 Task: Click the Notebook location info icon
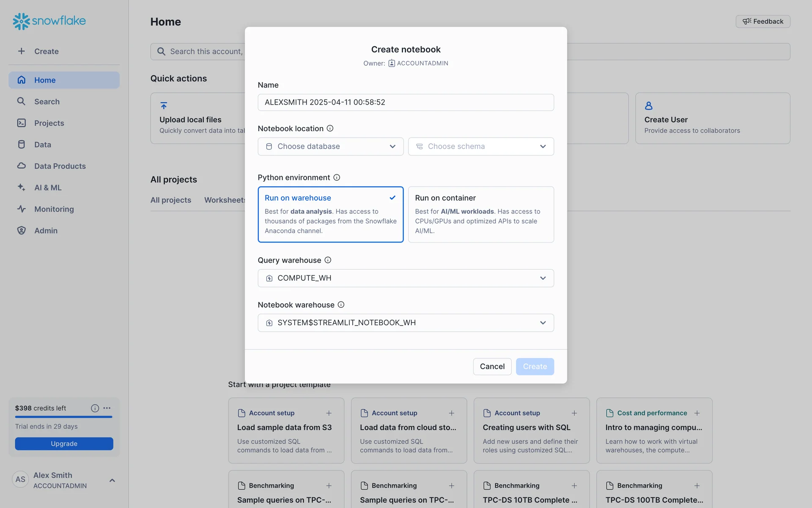[x=330, y=128]
